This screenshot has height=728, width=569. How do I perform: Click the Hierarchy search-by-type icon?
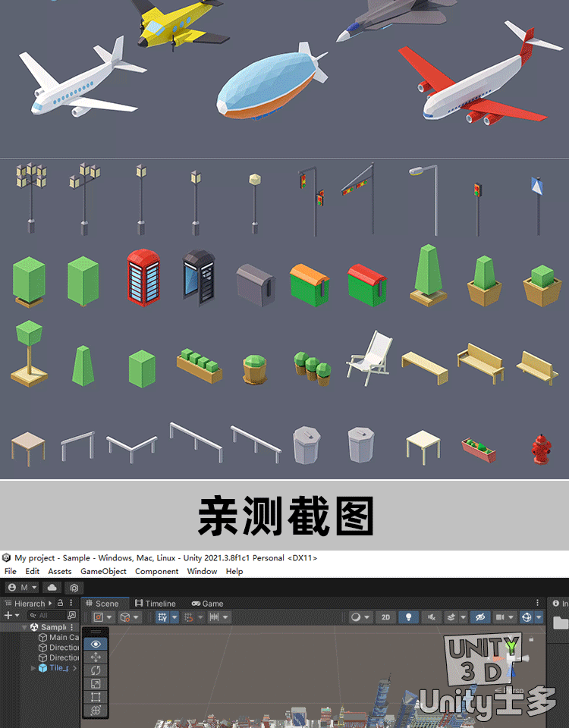click(x=71, y=615)
